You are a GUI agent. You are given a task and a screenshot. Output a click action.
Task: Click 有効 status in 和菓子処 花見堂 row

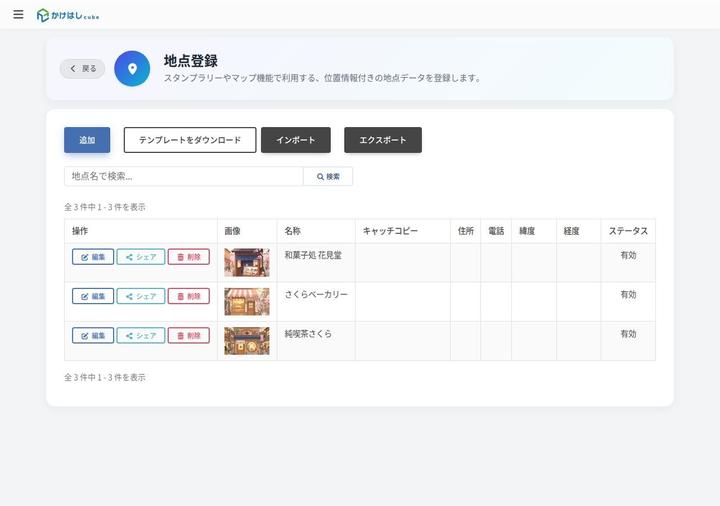tap(629, 255)
